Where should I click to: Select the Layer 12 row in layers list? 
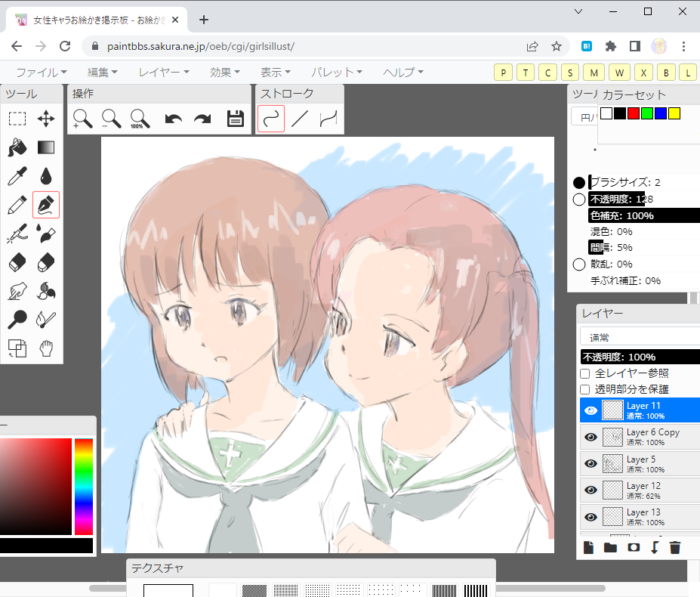[x=651, y=490]
